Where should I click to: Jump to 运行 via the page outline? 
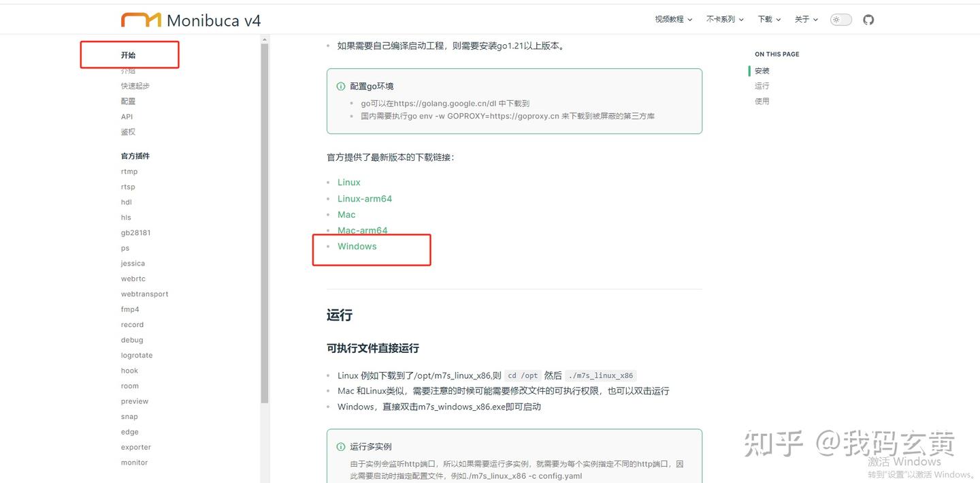761,86
